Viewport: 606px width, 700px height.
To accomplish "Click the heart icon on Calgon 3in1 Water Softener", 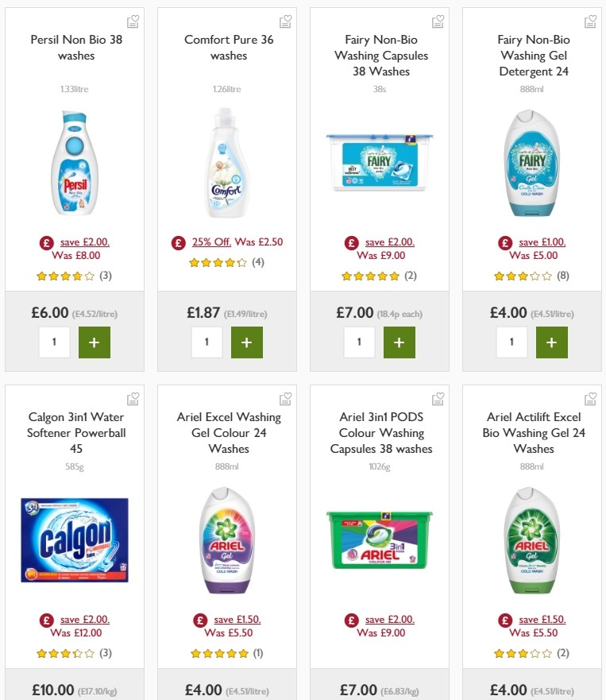I will click(133, 398).
